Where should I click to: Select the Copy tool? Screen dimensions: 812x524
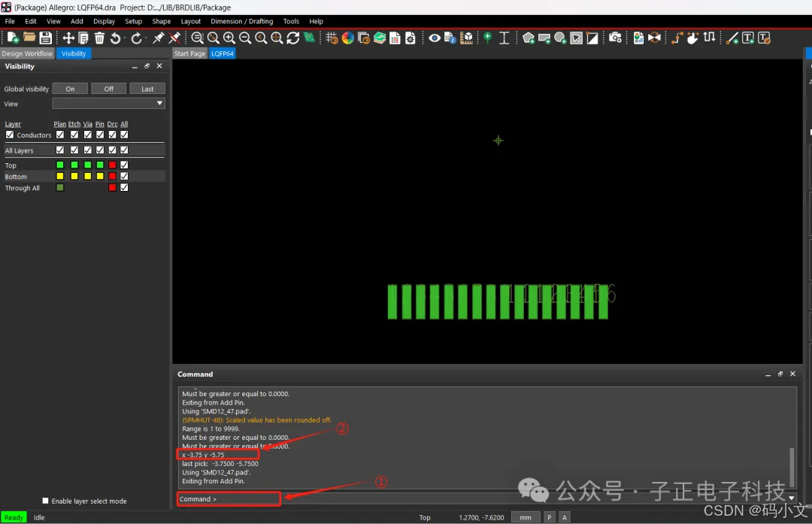(x=83, y=38)
